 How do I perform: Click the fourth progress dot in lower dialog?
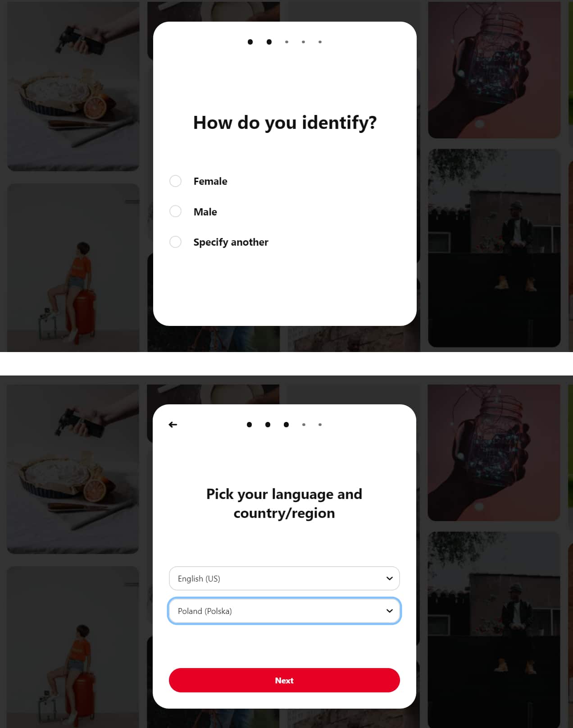pyautogui.click(x=304, y=425)
